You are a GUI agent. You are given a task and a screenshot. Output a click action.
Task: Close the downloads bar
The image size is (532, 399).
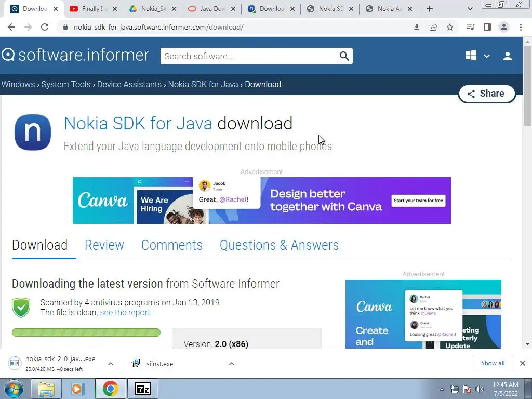(523, 363)
